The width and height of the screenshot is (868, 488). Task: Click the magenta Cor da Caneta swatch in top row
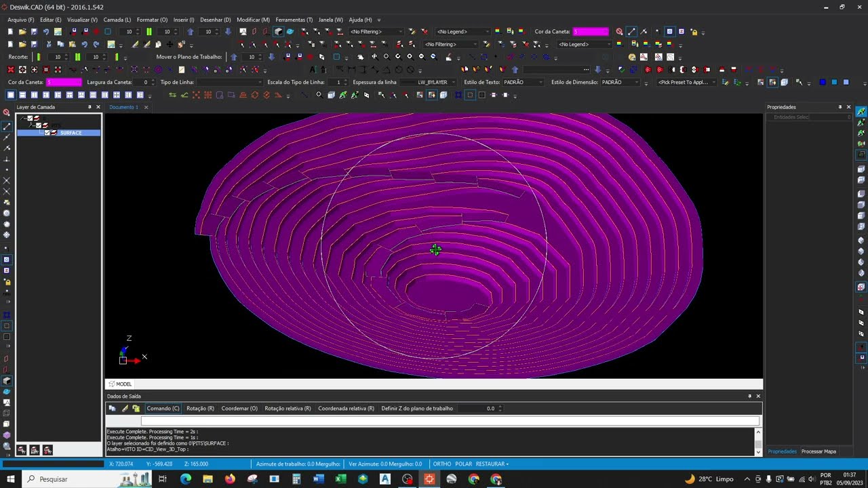pyautogui.click(x=591, y=32)
